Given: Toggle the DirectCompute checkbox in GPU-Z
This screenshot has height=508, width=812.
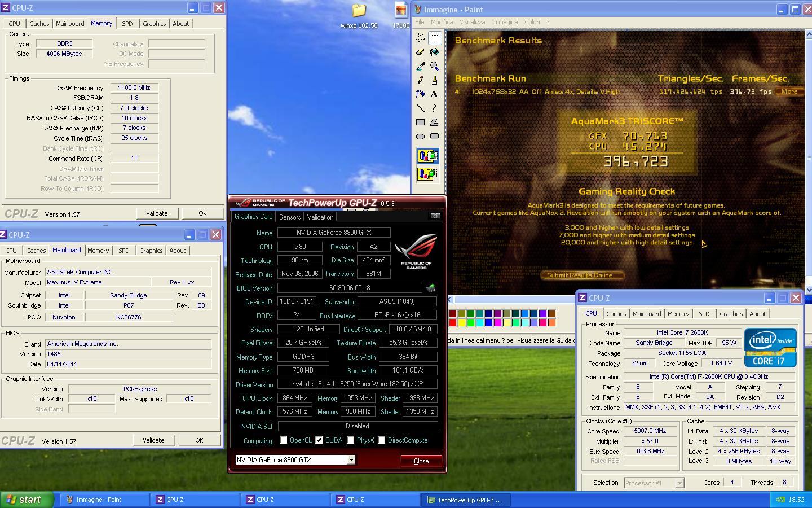Looking at the screenshot, I should pos(382,440).
